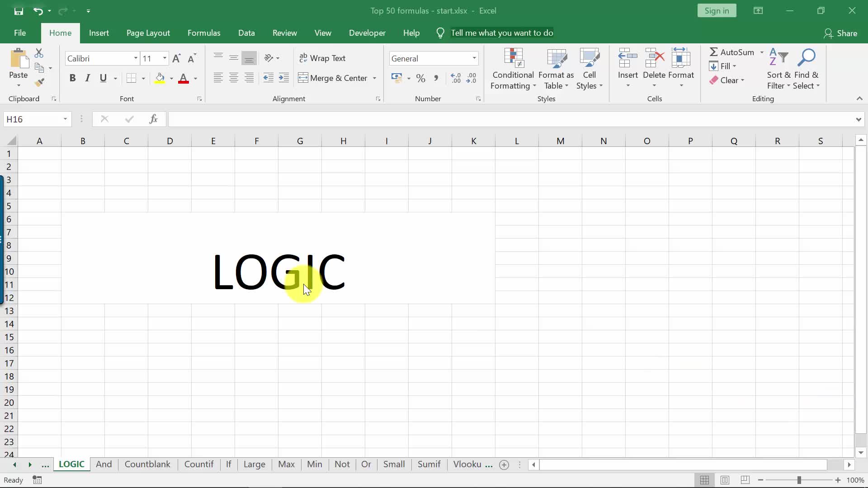Image resolution: width=868 pixels, height=488 pixels.
Task: Toggle Italic formatting
Action: click(x=88, y=78)
